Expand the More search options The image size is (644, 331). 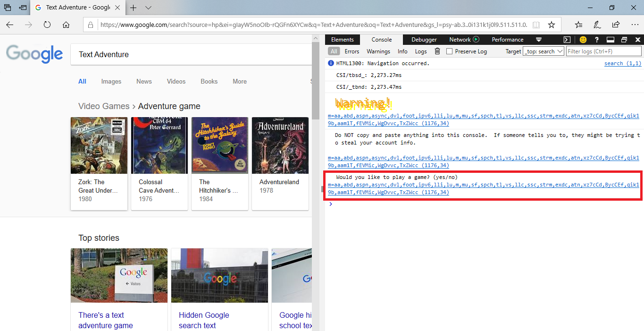click(240, 81)
